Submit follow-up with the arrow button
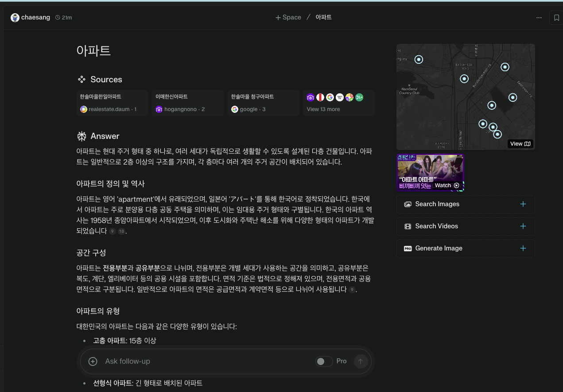This screenshot has width=563, height=392. (x=361, y=361)
